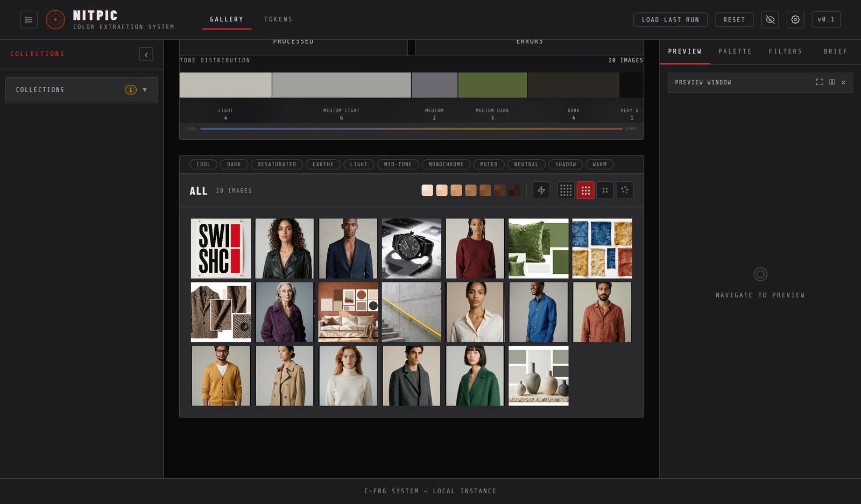Image resolution: width=861 pixels, height=504 pixels.
Task: Open the yellow handrail staircase thumbnail
Action: point(412,312)
